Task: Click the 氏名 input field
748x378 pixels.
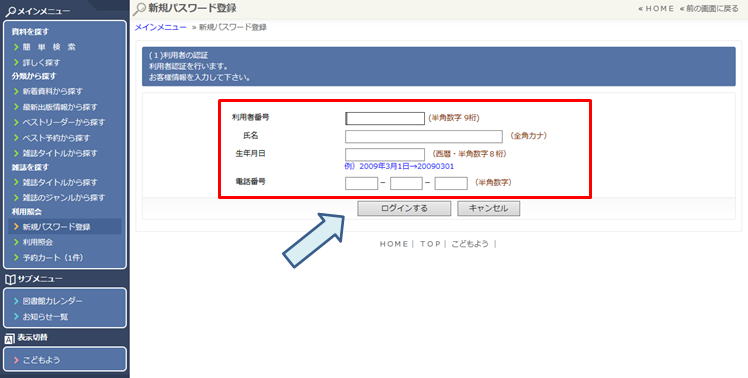Action: pyautogui.click(x=424, y=136)
